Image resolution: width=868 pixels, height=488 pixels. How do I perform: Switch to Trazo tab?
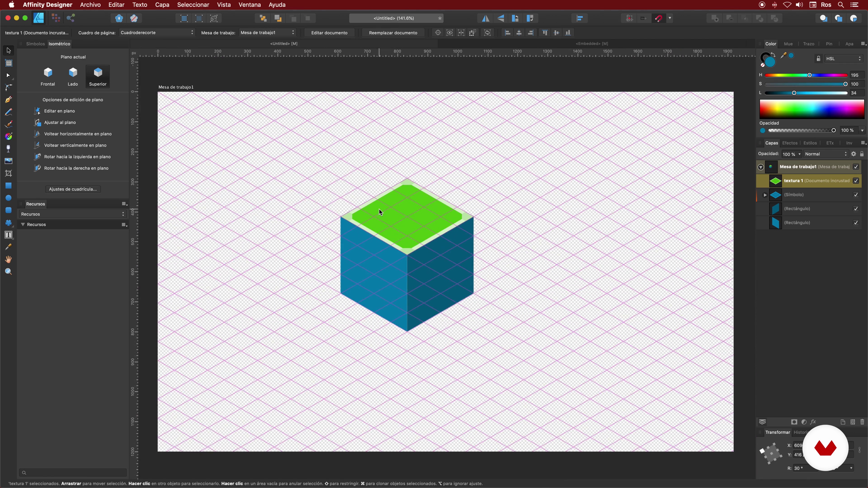point(809,44)
